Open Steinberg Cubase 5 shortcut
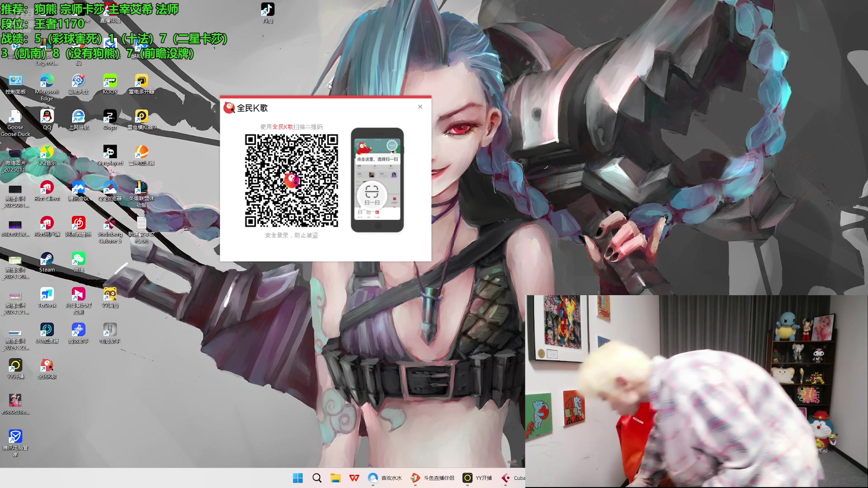Image resolution: width=868 pixels, height=488 pixels. coord(110,230)
